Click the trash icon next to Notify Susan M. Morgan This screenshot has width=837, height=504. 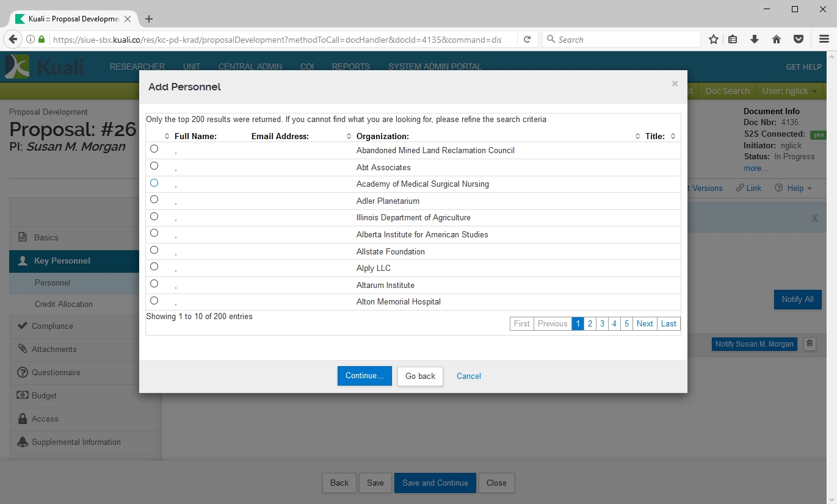pos(810,344)
